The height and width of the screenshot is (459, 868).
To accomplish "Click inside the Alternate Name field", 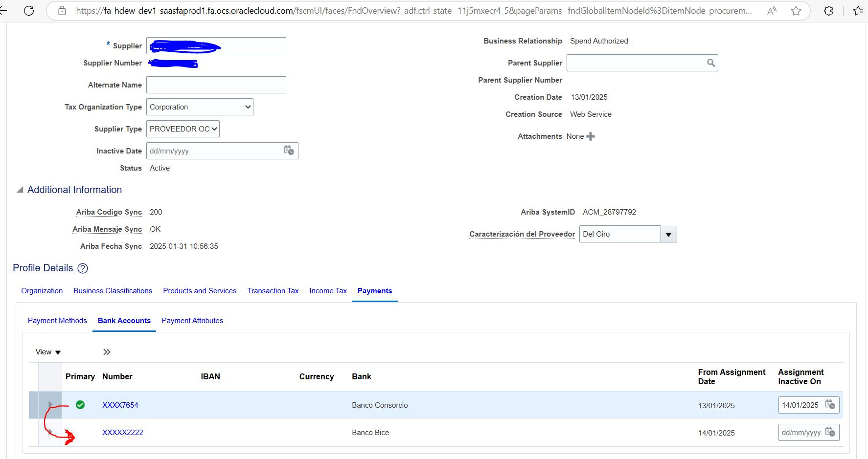I will click(216, 85).
